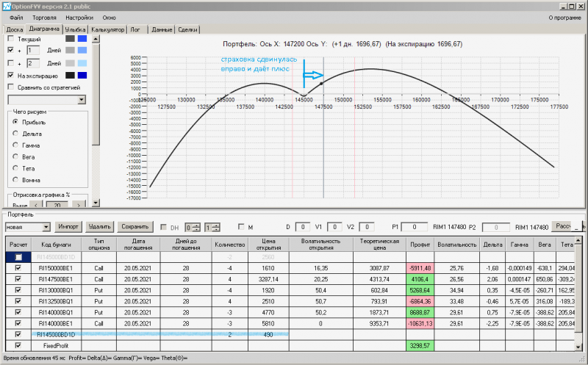Click the Импорт button
The image size is (588, 365).
click(68, 227)
